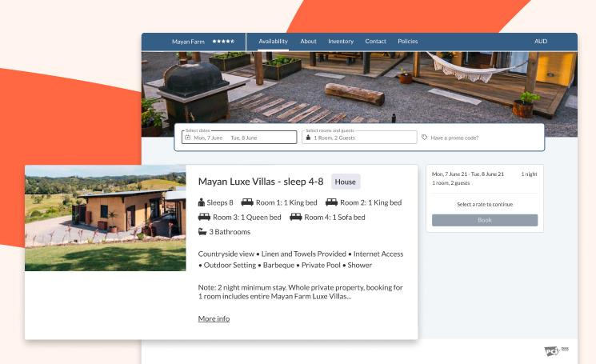596x364 pixels.
Task: Click the Room 1 King bed icon
Action: (247, 202)
